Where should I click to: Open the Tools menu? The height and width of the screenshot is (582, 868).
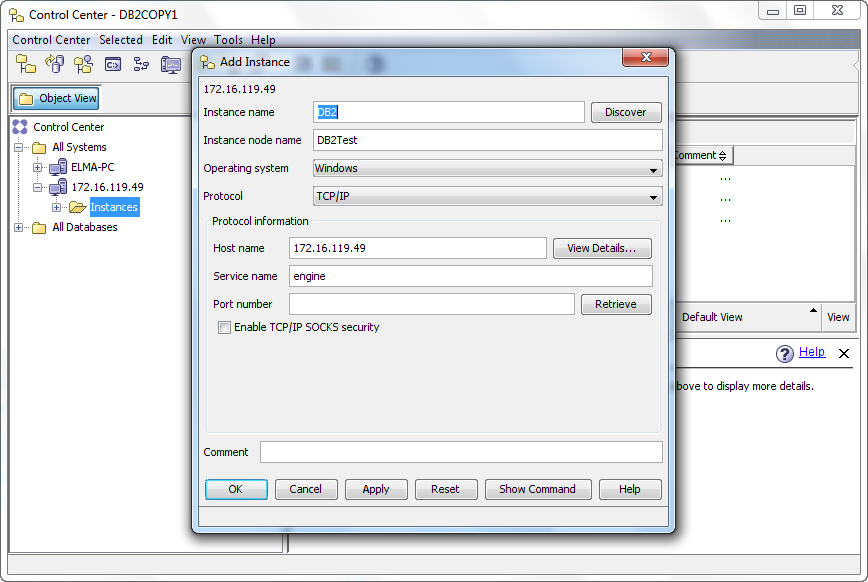pyautogui.click(x=228, y=40)
